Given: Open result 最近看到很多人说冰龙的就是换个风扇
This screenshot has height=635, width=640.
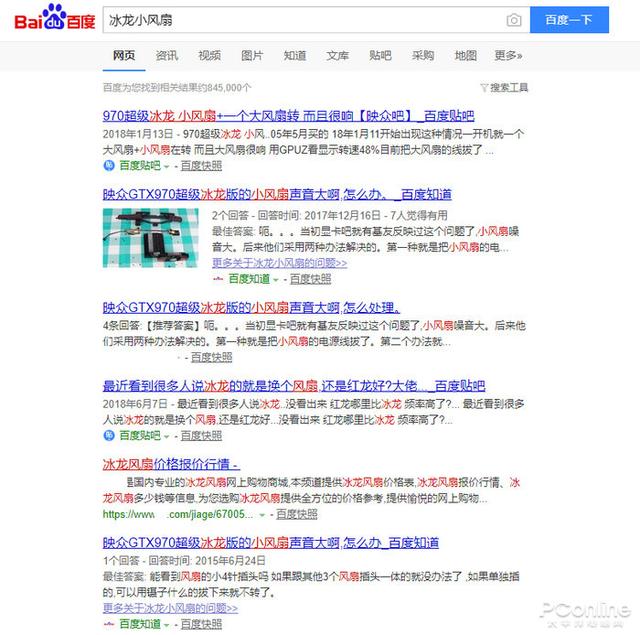Looking at the screenshot, I should tap(294, 386).
